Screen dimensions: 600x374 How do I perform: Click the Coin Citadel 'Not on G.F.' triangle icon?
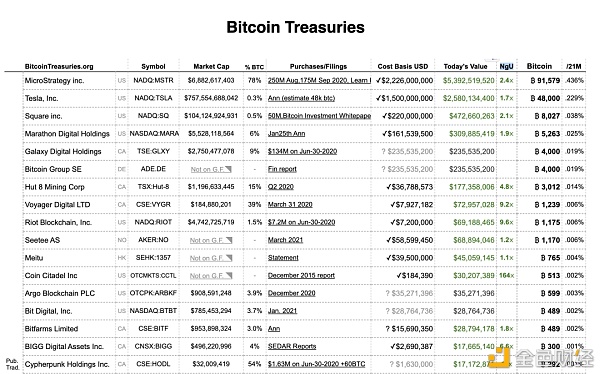coord(228,276)
